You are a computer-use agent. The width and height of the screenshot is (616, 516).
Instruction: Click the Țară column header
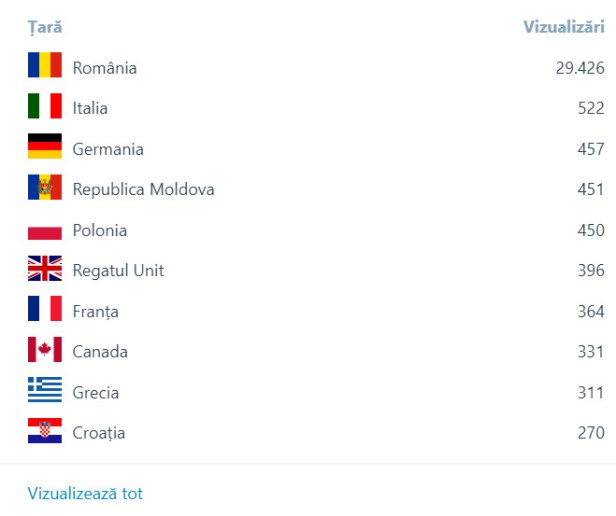45,27
